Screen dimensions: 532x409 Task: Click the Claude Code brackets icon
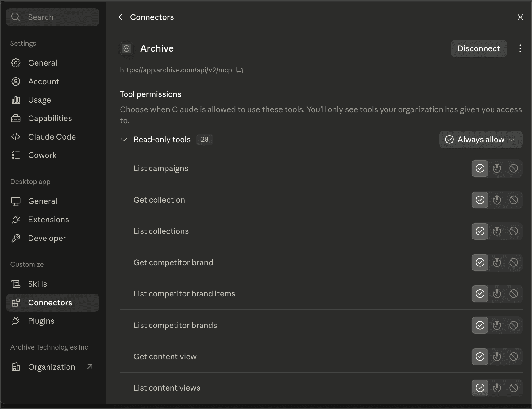click(x=16, y=137)
